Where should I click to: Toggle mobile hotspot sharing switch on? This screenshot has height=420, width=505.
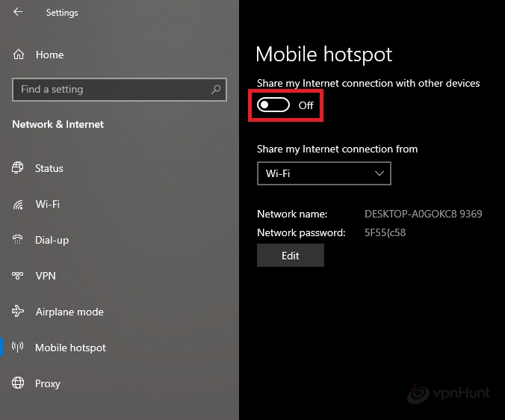click(x=273, y=105)
